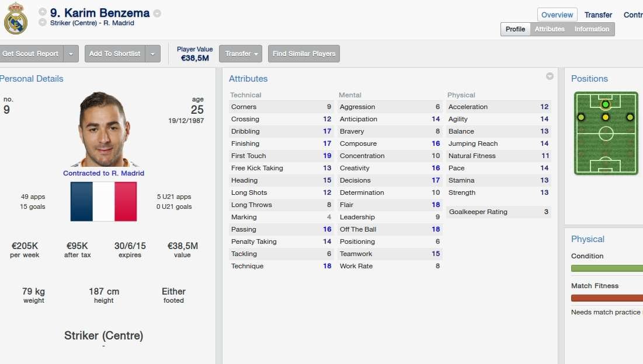The height and width of the screenshot is (364, 643).
Task: Switch to the Profile view toggle
Action: click(x=515, y=29)
